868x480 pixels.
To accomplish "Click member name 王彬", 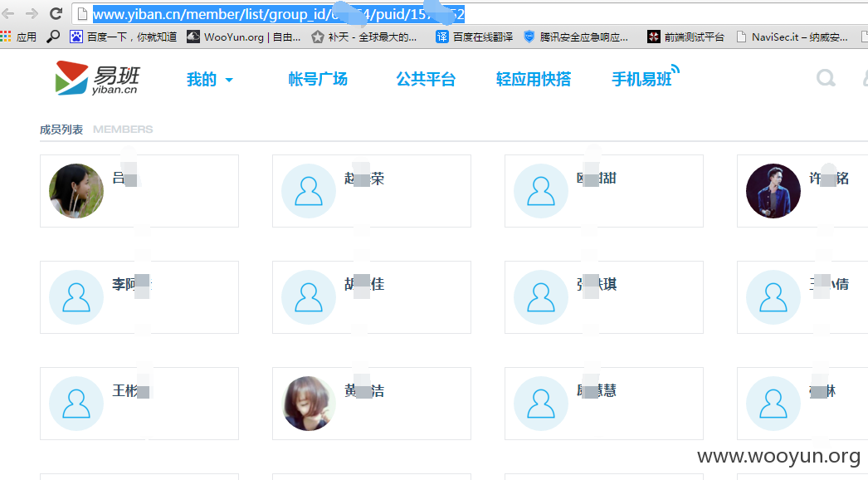I will 132,391.
